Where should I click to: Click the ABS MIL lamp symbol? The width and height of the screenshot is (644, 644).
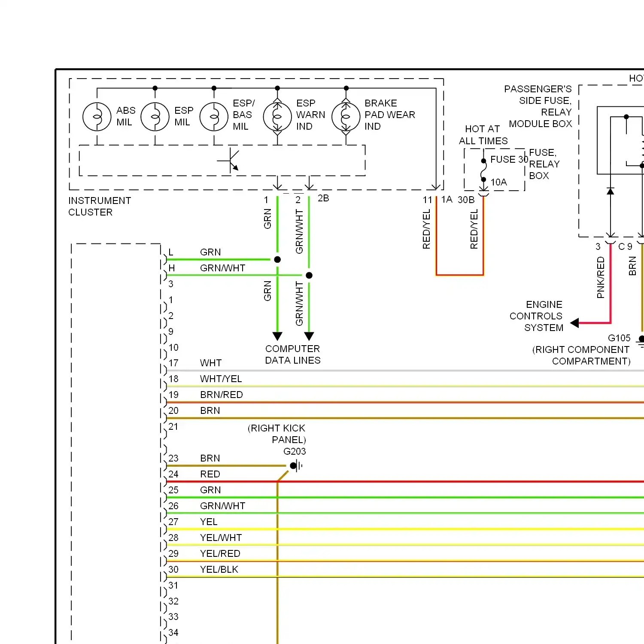pos(97,117)
